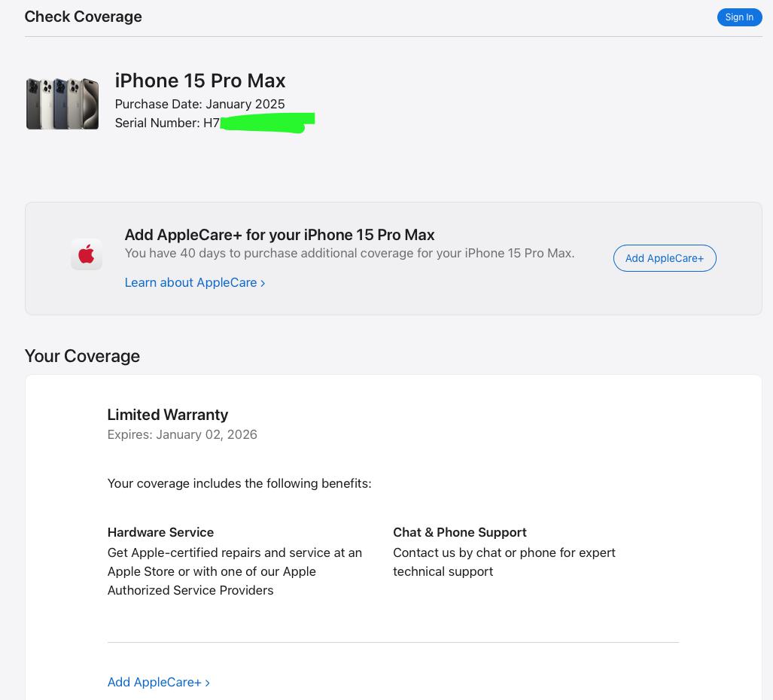Viewport: 773px width, 700px height.
Task: Click the Serial Number label text
Action: pyautogui.click(x=157, y=123)
